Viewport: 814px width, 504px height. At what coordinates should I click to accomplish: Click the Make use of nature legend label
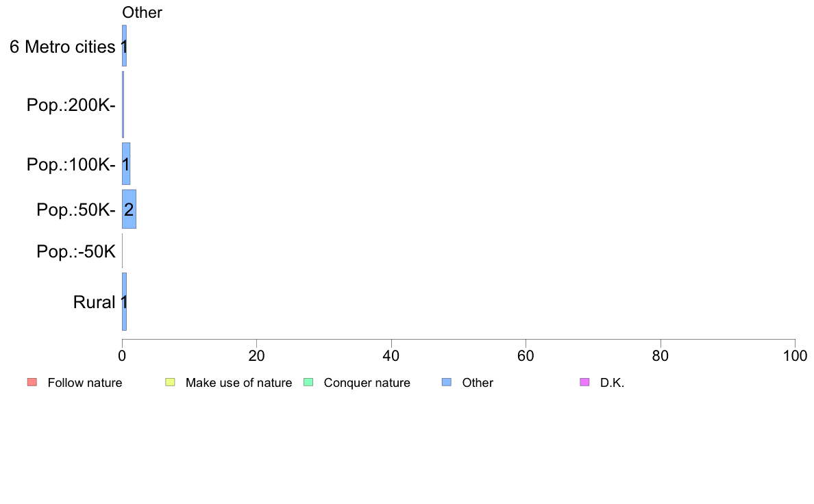point(239,383)
